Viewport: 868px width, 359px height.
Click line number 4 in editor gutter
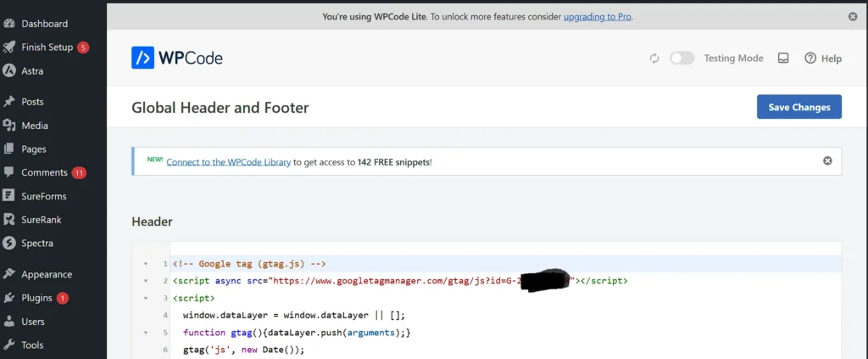coord(165,316)
